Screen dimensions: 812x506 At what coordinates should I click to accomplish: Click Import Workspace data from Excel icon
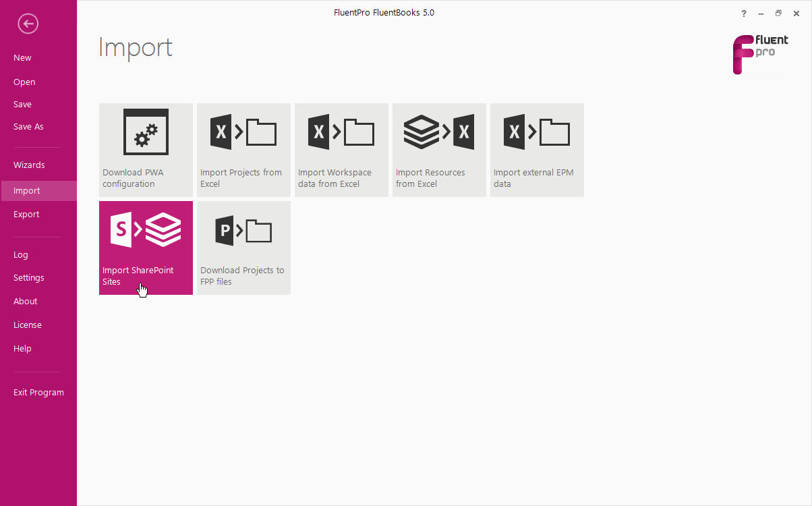[x=341, y=132]
